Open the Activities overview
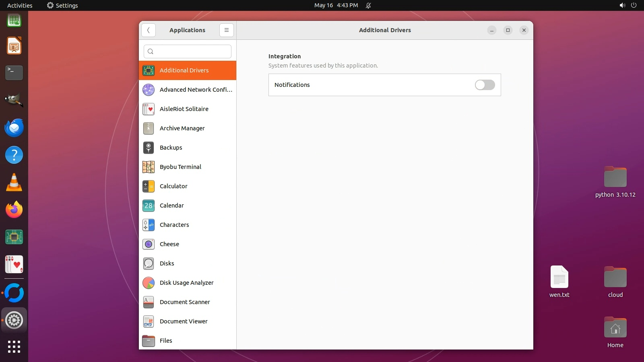 (20, 5)
